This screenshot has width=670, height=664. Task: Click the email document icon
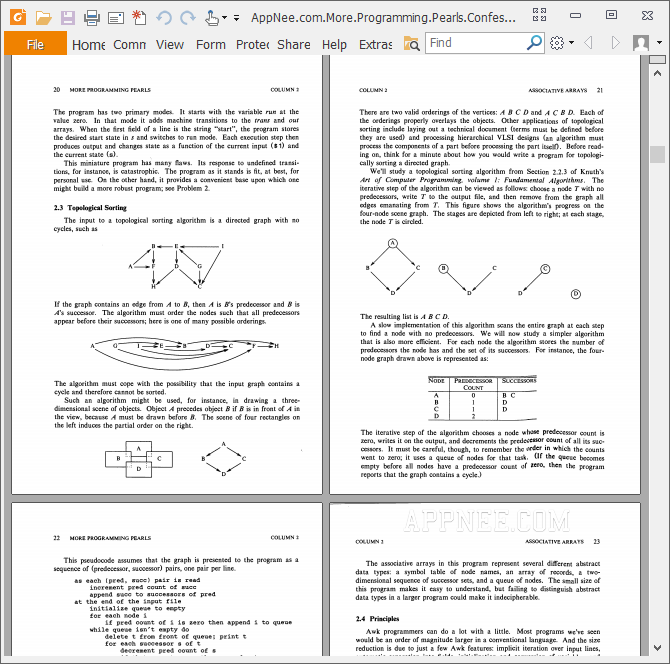click(116, 18)
